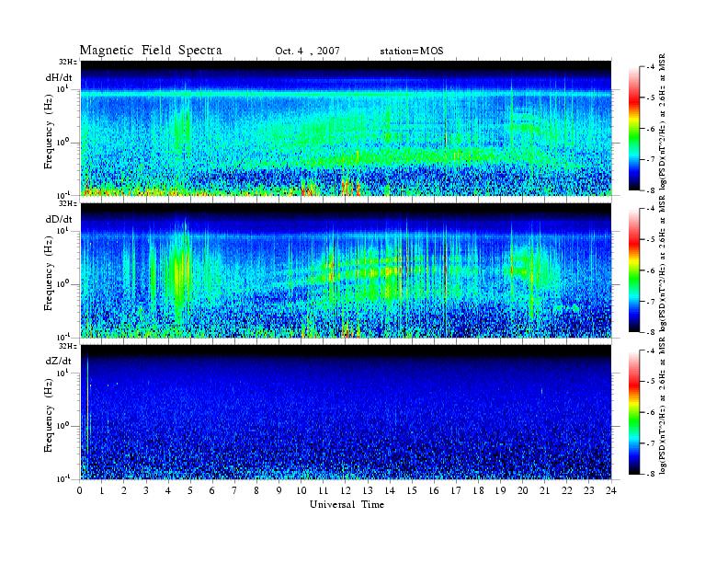Click the 32Hz label atop the dZ/dt panel

point(68,346)
